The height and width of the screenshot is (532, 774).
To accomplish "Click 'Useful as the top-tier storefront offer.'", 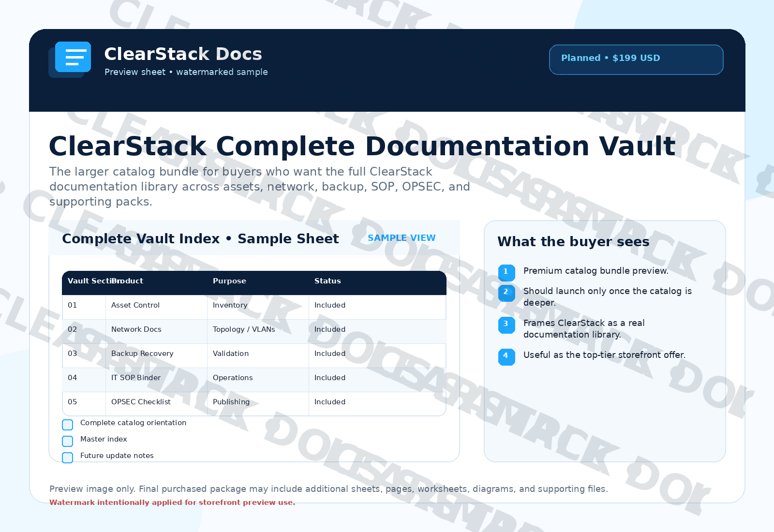I will tap(604, 355).
